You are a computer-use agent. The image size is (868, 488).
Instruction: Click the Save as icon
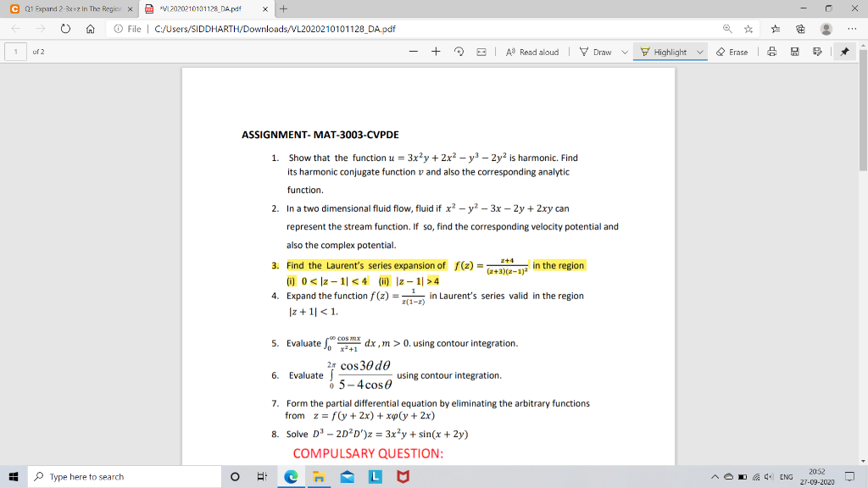click(817, 52)
